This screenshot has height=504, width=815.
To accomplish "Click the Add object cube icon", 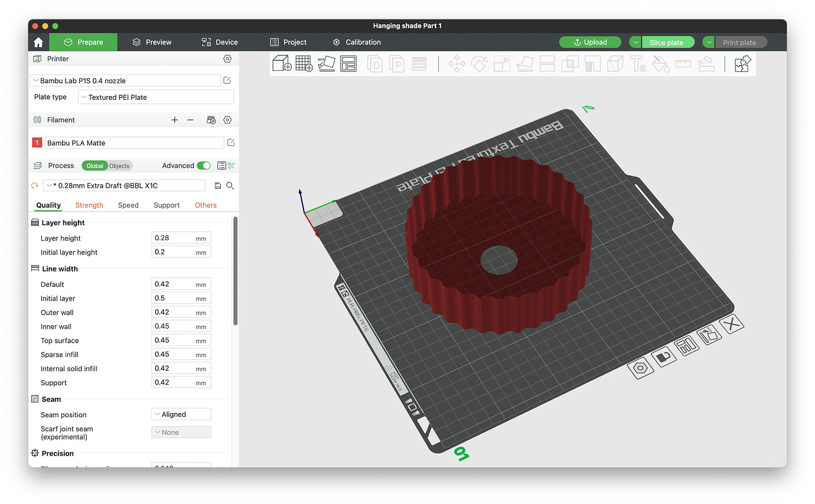I will [x=282, y=63].
